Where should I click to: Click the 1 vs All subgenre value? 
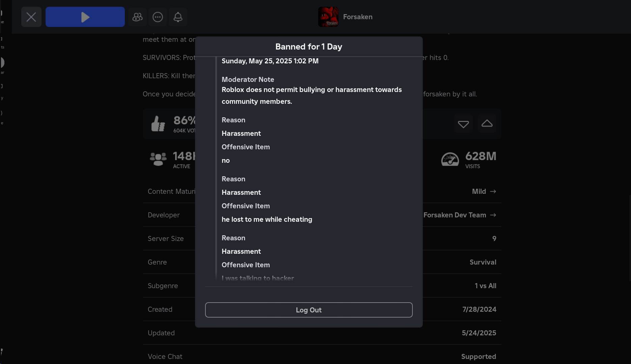tap(486, 286)
